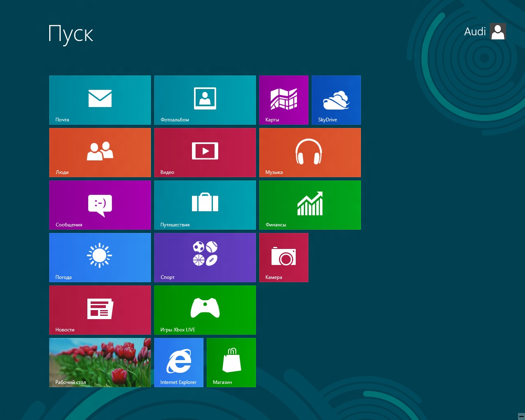Click the zoom-out minus button

pyautogui.click(x=521, y=416)
